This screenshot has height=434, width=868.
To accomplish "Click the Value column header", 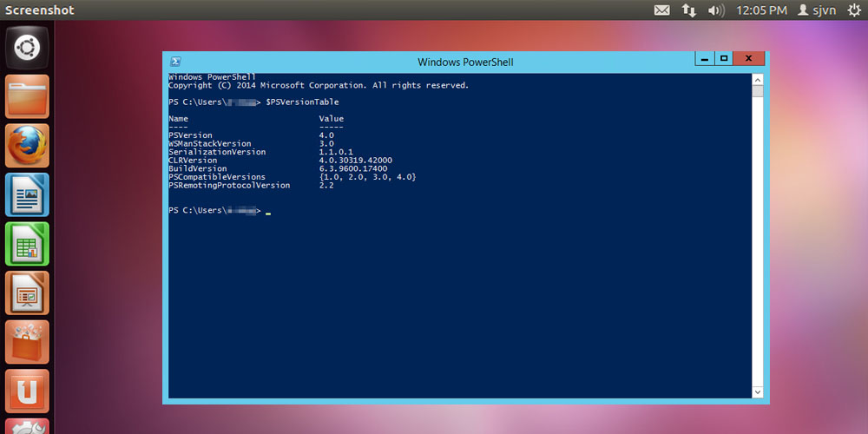I will pos(331,118).
